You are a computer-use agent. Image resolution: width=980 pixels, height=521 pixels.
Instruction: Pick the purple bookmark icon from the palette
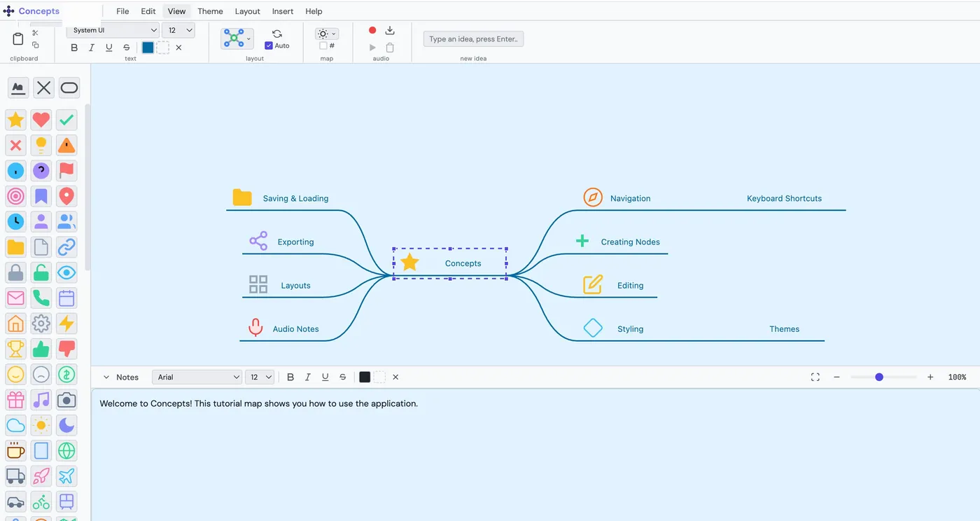click(x=41, y=196)
